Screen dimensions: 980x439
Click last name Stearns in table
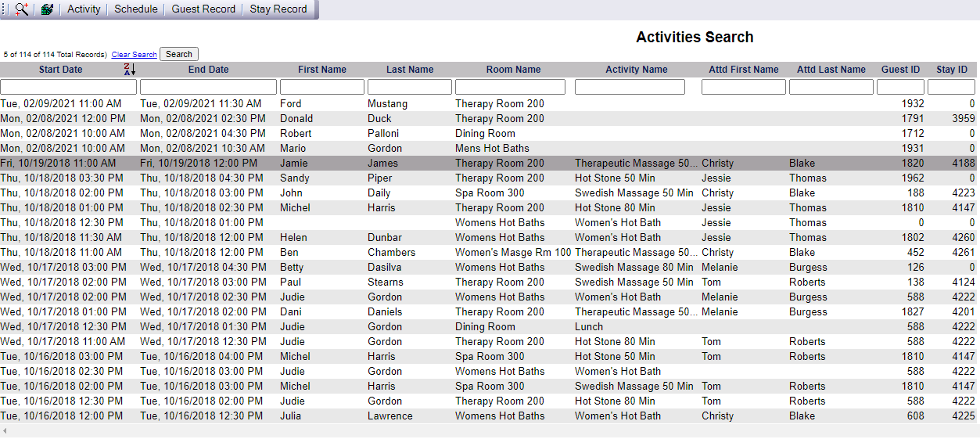[386, 282]
